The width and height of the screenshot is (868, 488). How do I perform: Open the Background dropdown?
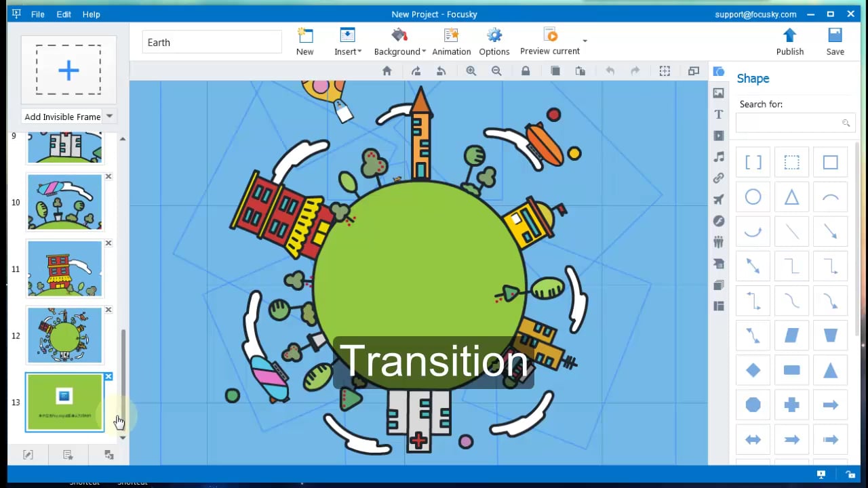399,42
